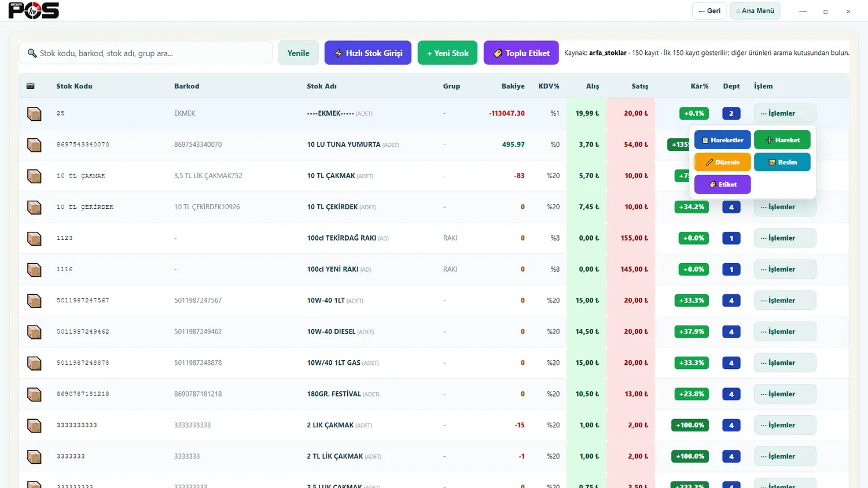Click the -113047.30 balance value
The height and width of the screenshot is (488, 868).
point(507,113)
